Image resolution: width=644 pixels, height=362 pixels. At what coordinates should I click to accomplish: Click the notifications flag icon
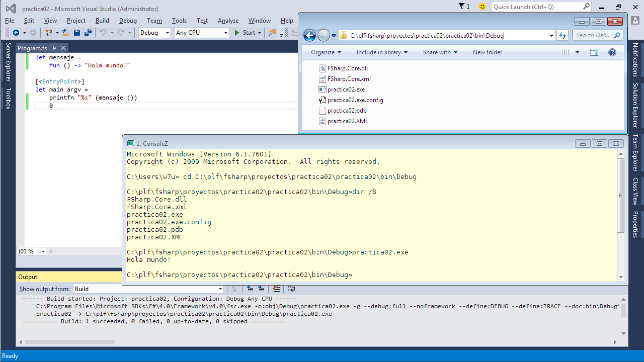[x=462, y=7]
